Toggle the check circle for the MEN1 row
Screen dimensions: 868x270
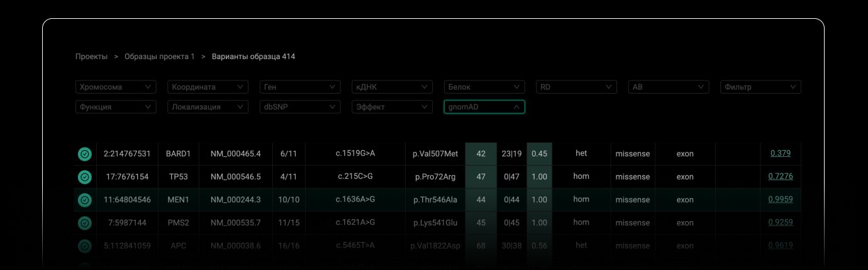(85, 200)
